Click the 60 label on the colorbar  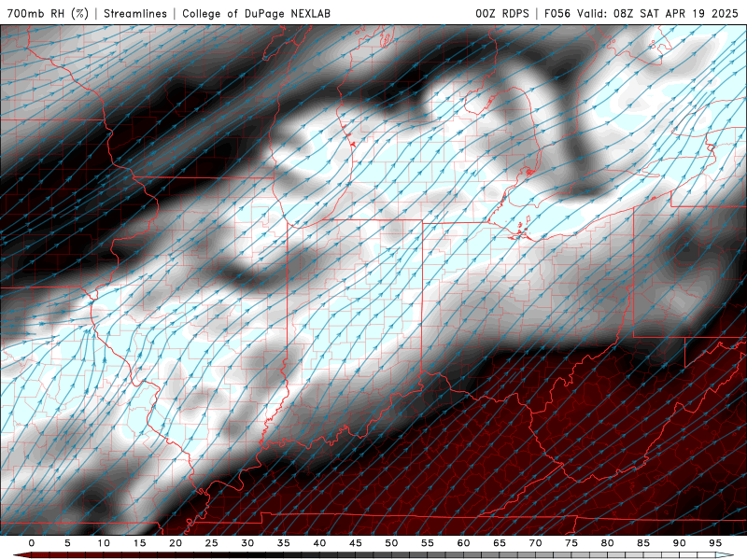pyautogui.click(x=463, y=543)
